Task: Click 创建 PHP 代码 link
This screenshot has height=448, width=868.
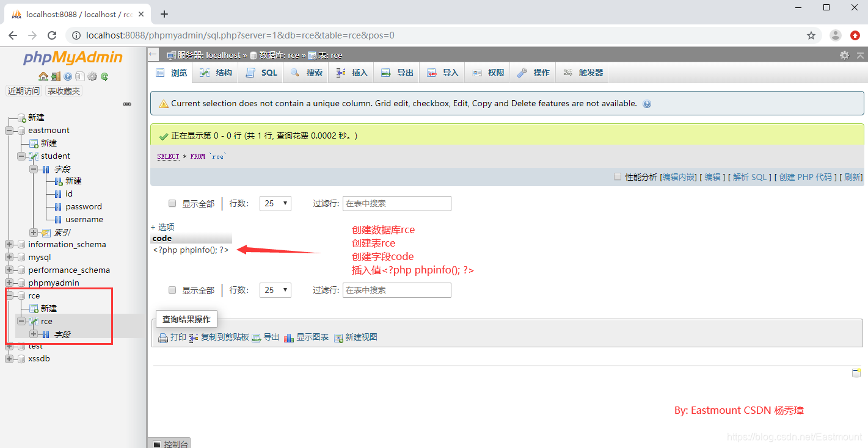Action: 805,177
